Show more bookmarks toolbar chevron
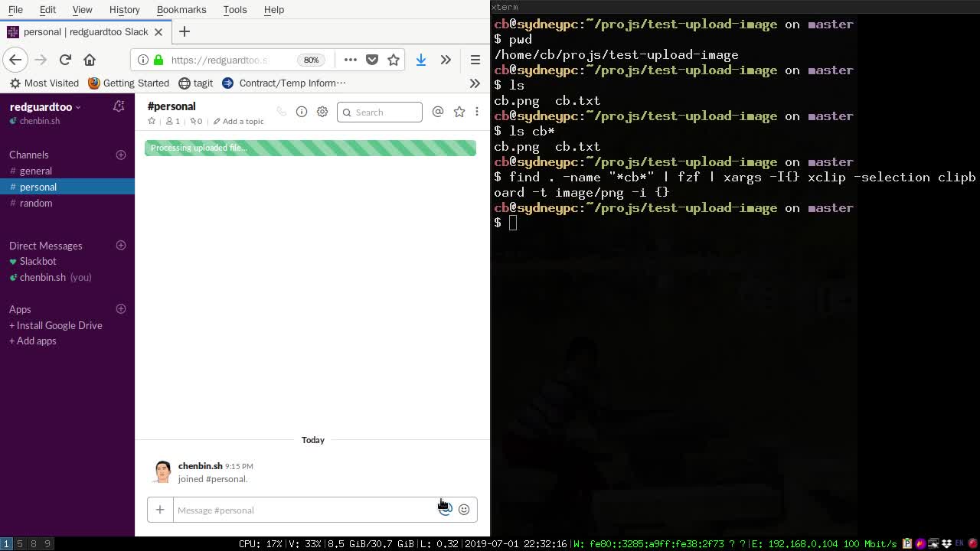Image resolution: width=980 pixels, height=551 pixels. (x=475, y=83)
